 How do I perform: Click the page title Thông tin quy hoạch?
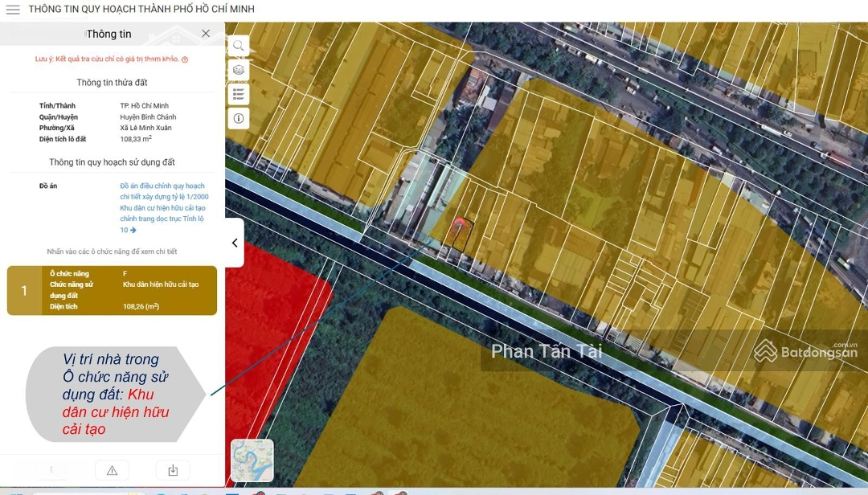pyautogui.click(x=141, y=10)
